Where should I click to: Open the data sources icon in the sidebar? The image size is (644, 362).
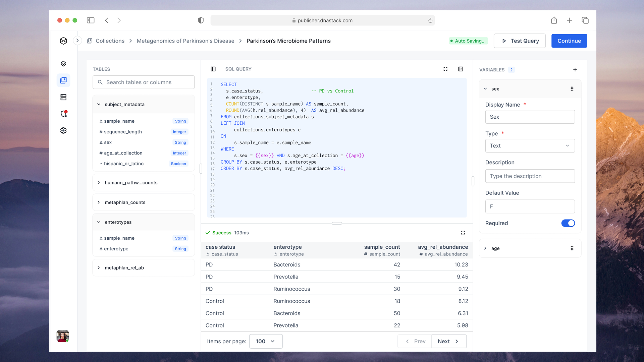63,97
